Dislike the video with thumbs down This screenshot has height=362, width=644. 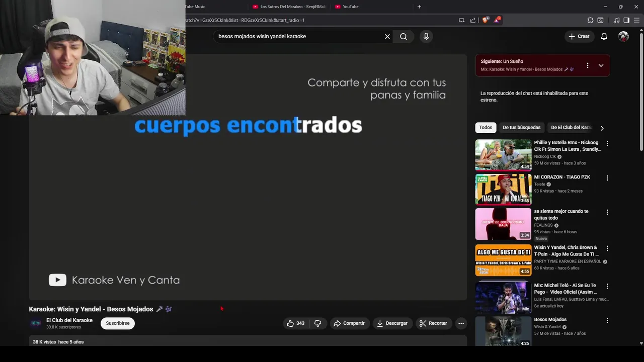click(x=317, y=323)
